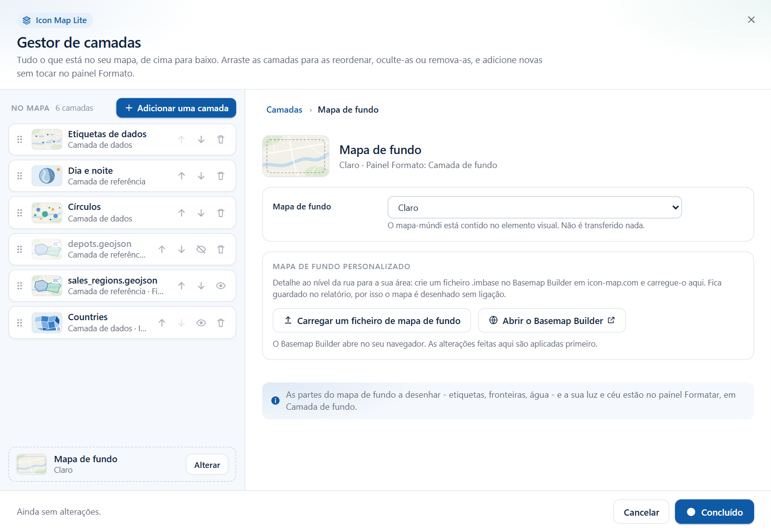The width and height of the screenshot is (771, 532).
Task: Move Etiquetas de dados layer down
Action: point(201,140)
